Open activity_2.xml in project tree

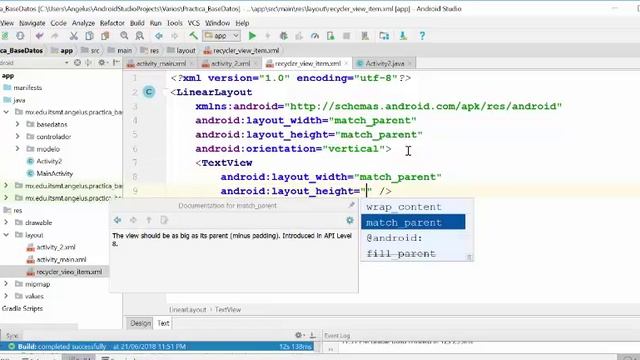[56, 247]
